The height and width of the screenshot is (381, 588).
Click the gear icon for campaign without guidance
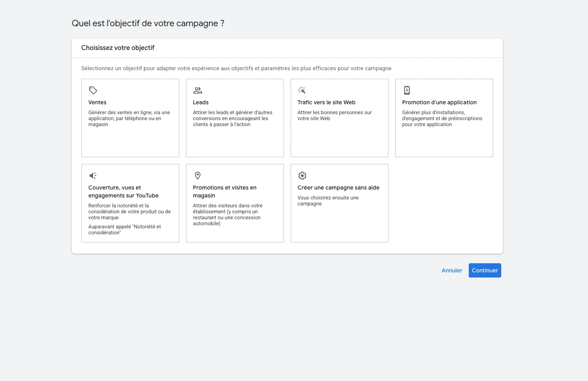point(302,176)
